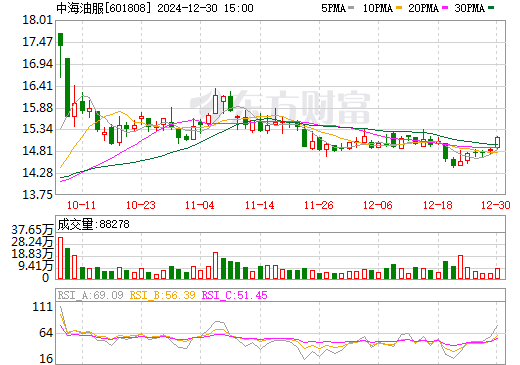Click the last red volume bar on 12-30
The width and height of the screenshot is (520, 365).
[498, 274]
